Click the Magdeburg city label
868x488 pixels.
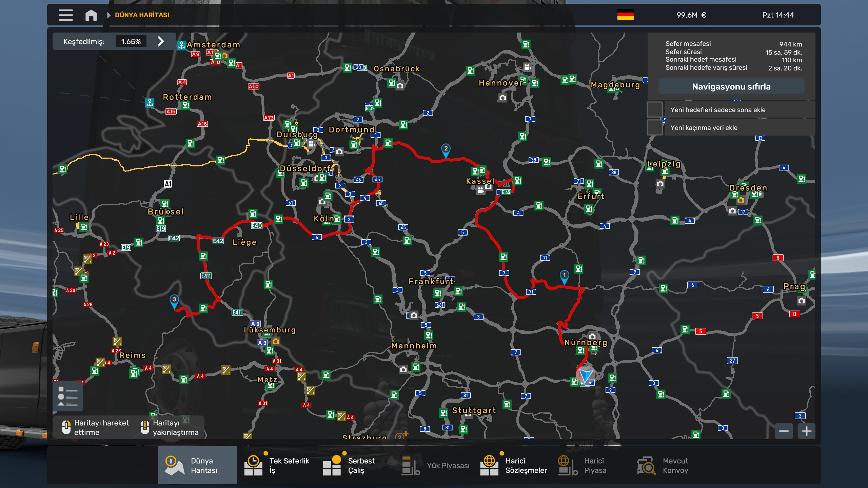[615, 85]
